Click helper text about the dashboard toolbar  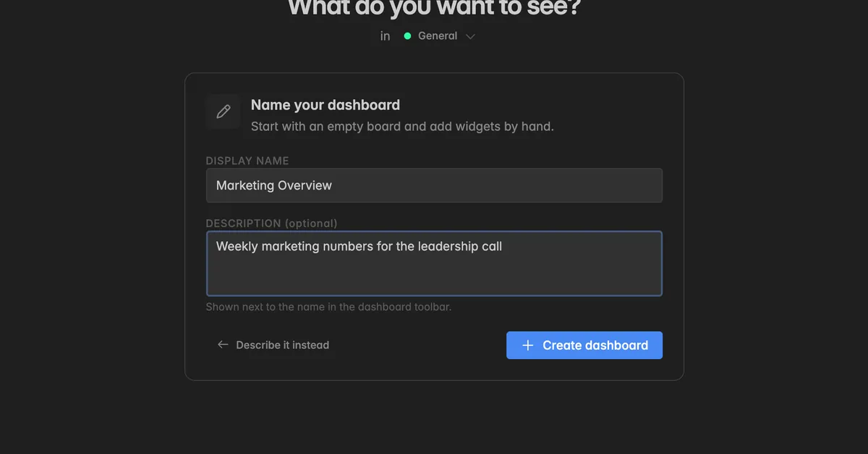[x=328, y=307]
